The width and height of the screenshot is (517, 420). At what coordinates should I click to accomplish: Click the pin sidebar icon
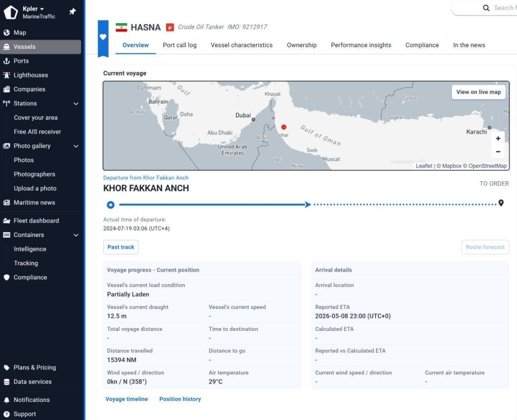pos(73,12)
